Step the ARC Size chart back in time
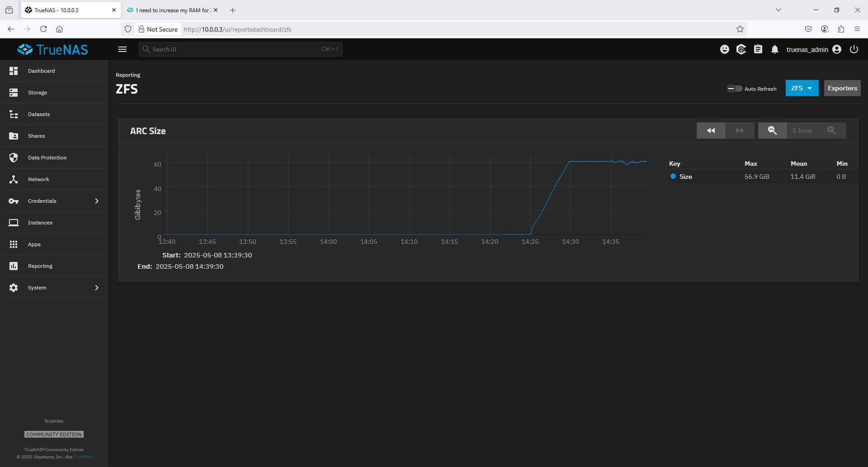Viewport: 868px width, 467px height. (x=711, y=131)
